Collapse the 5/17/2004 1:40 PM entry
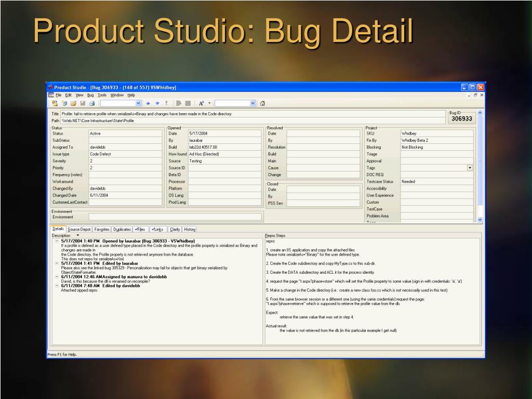Screen dimensions: 532x399 57,241
